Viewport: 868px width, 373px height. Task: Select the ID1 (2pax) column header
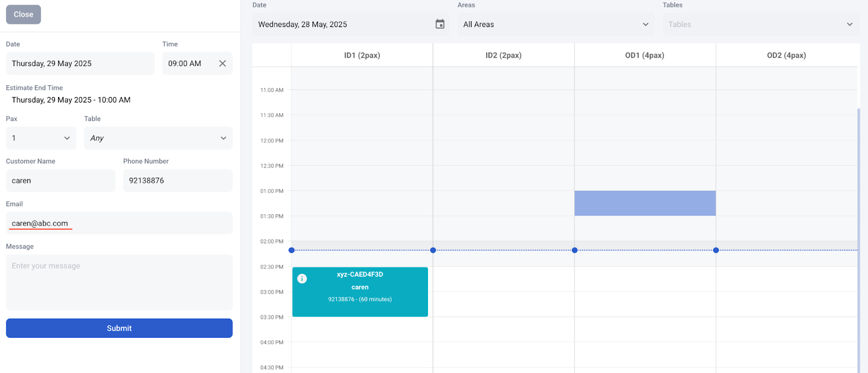coord(362,55)
